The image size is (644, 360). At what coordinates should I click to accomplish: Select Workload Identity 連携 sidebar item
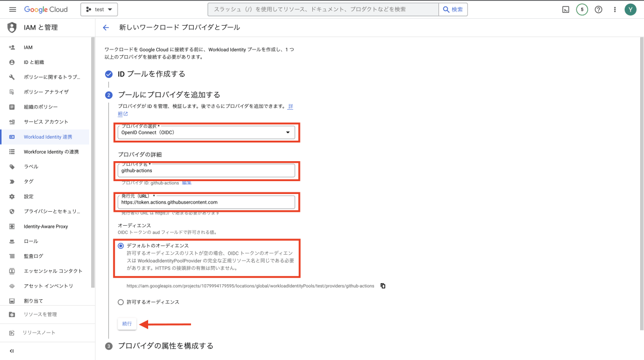[x=45, y=137]
